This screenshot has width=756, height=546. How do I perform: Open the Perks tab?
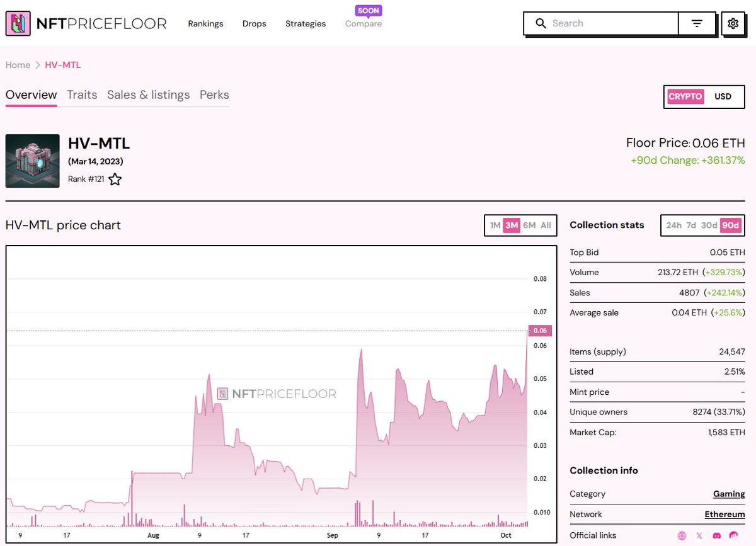point(214,95)
